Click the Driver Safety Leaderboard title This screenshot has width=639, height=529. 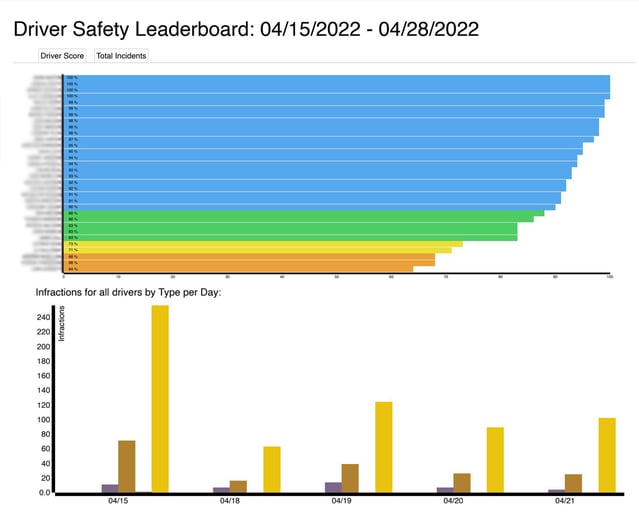[x=246, y=29]
